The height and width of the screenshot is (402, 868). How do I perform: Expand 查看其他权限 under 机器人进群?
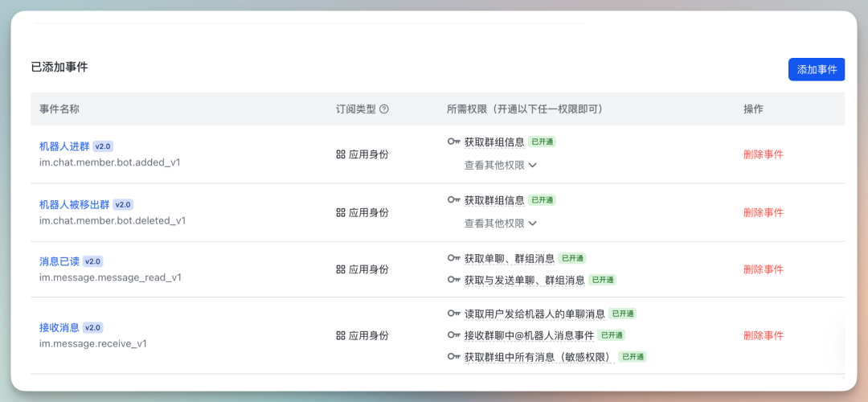coord(500,165)
